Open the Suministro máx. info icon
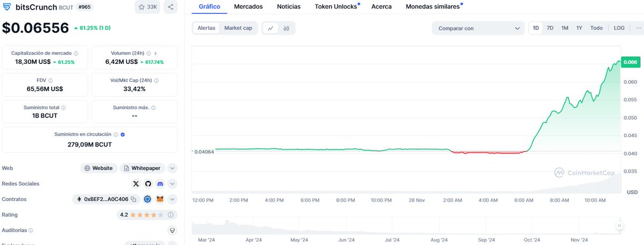This screenshot has height=245, width=644. (153, 108)
